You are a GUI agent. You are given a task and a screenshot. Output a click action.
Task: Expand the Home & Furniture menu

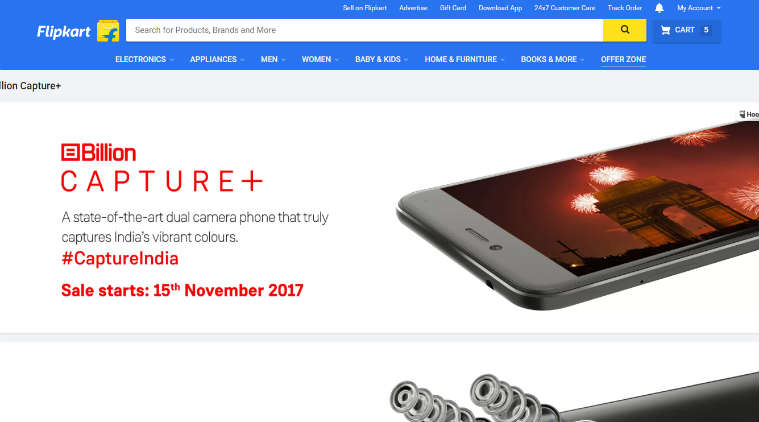point(464,59)
